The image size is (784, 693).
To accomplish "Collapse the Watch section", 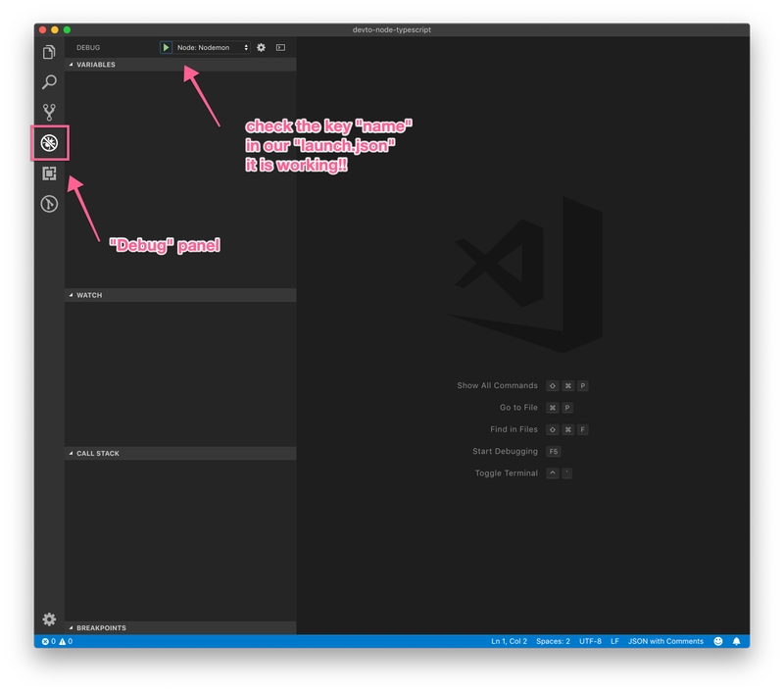I will coord(180,295).
